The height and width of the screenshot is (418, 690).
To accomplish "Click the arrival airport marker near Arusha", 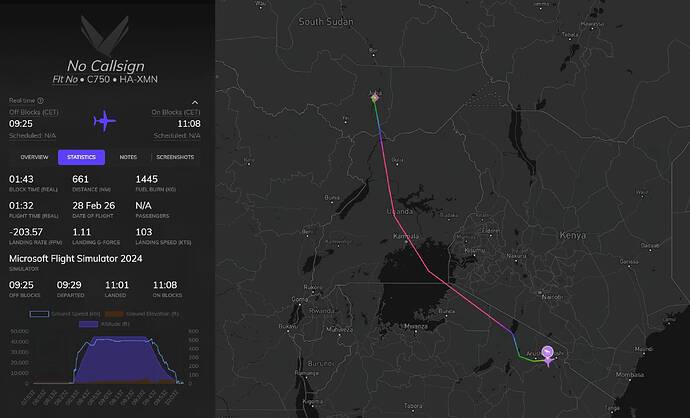I will [548, 354].
